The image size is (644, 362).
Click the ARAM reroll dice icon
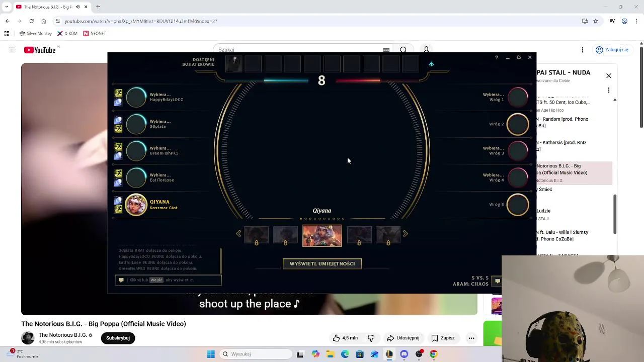point(431,64)
